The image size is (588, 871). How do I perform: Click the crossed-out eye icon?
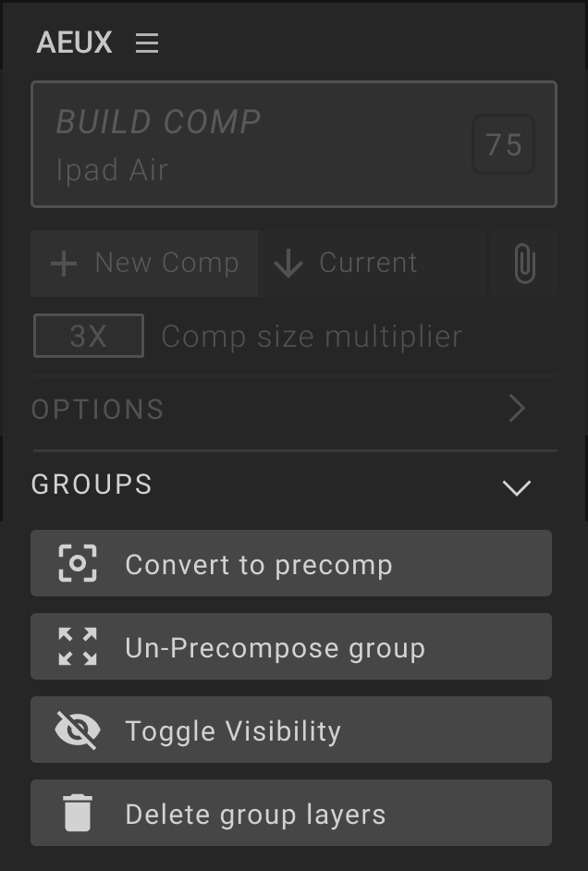click(x=78, y=730)
